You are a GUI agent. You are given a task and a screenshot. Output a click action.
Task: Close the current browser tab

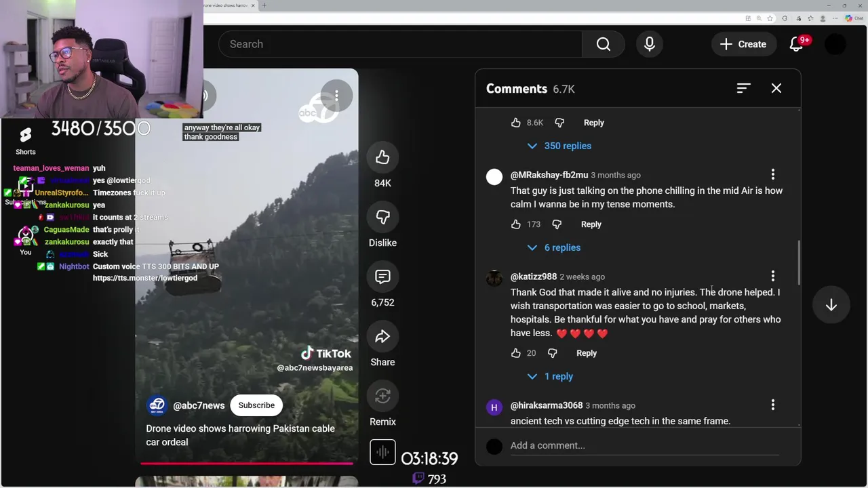coord(253,5)
